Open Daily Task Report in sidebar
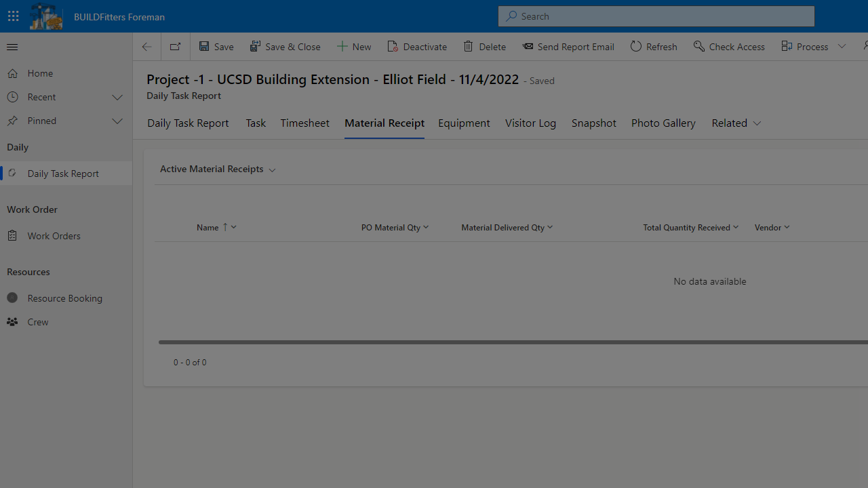 tap(66, 174)
